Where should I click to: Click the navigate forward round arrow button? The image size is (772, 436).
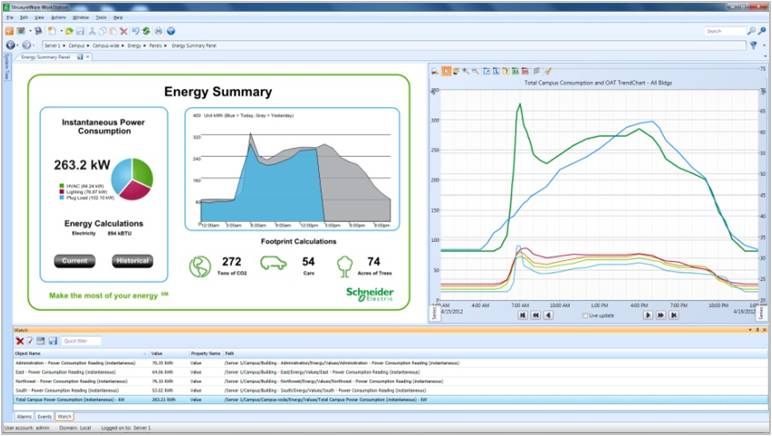tap(26, 45)
